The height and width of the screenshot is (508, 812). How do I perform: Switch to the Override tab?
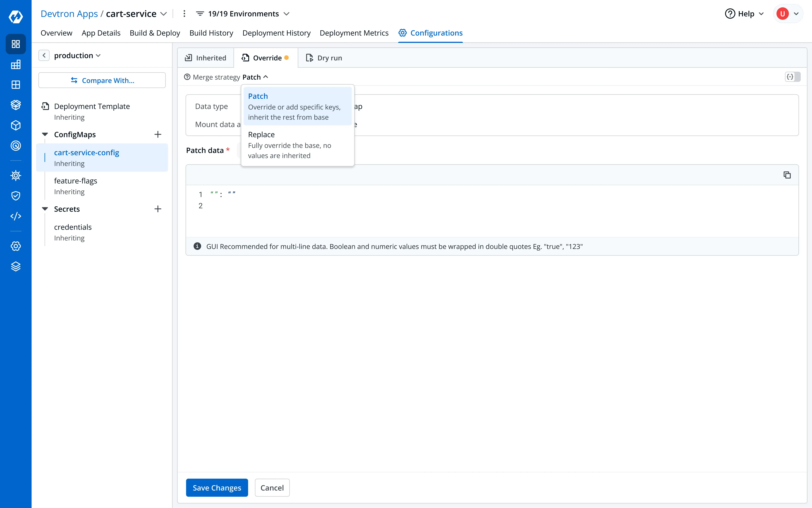(x=265, y=58)
